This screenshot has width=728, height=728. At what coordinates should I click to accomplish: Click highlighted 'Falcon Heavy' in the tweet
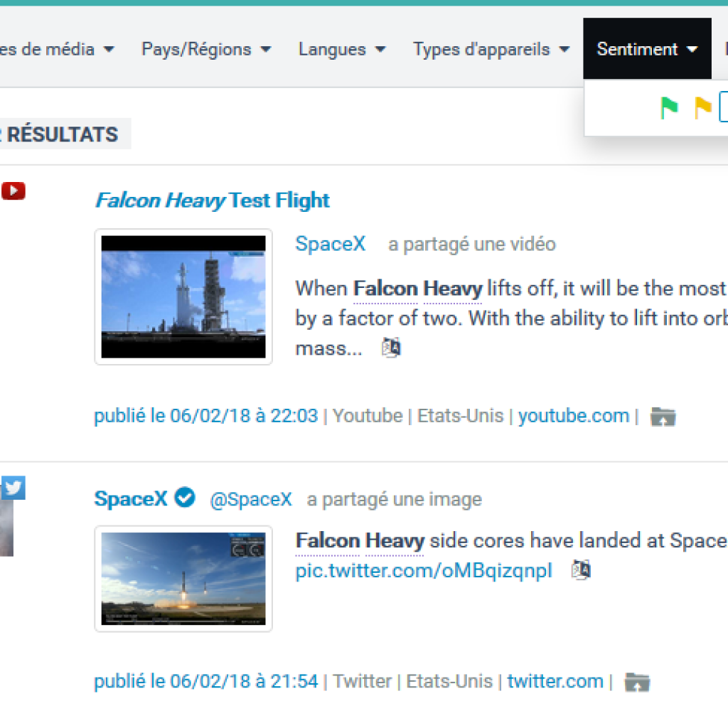(360, 541)
